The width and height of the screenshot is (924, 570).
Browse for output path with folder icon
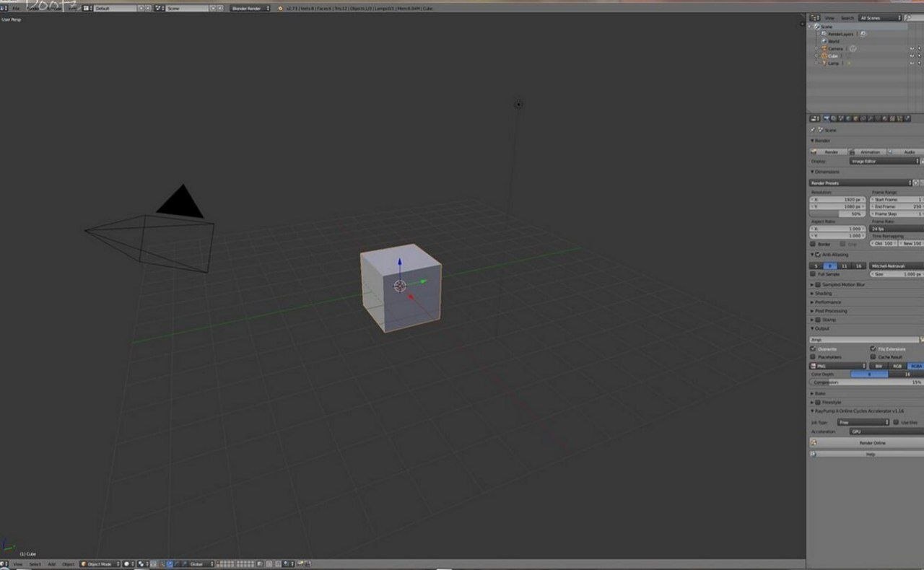click(x=921, y=339)
